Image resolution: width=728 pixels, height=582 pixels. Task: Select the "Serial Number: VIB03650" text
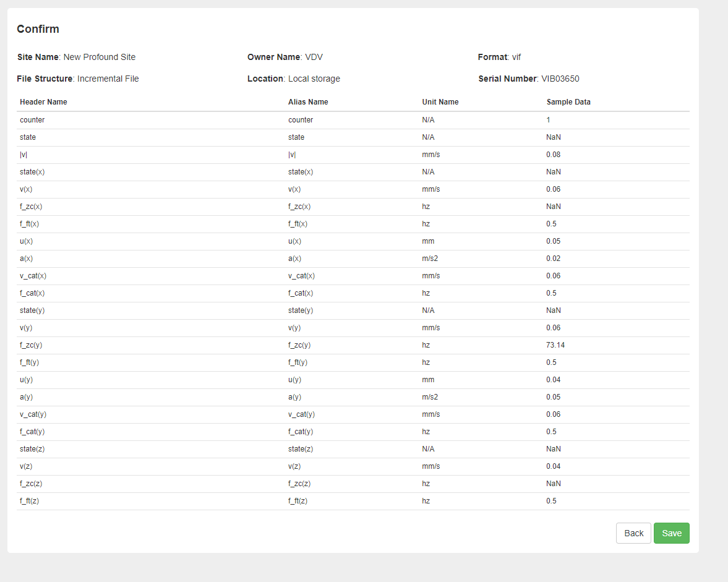529,79
